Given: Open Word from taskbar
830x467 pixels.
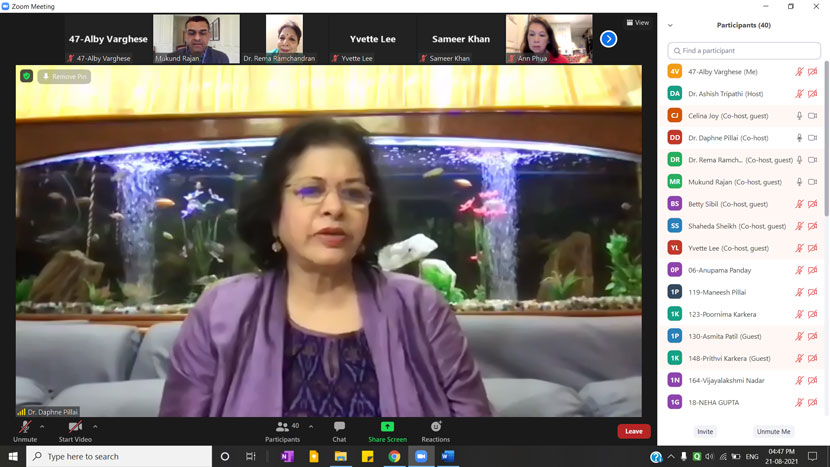Looking at the screenshot, I should 447,456.
